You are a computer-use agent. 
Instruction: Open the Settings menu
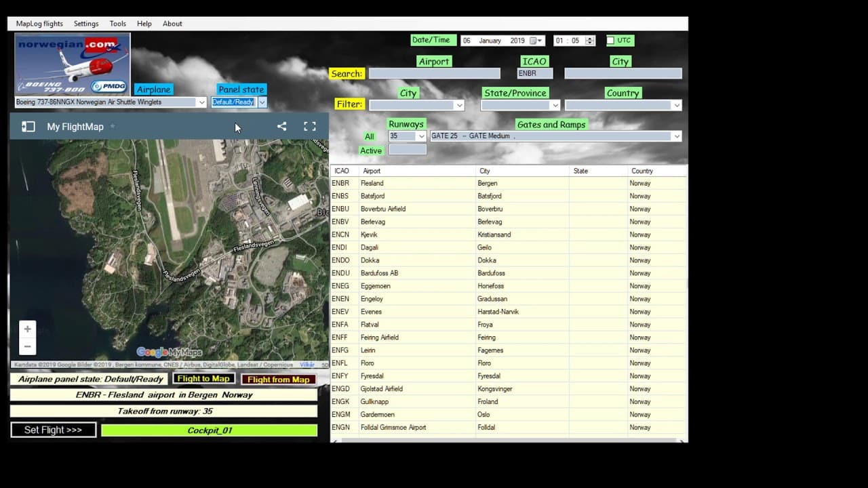pyautogui.click(x=86, y=24)
